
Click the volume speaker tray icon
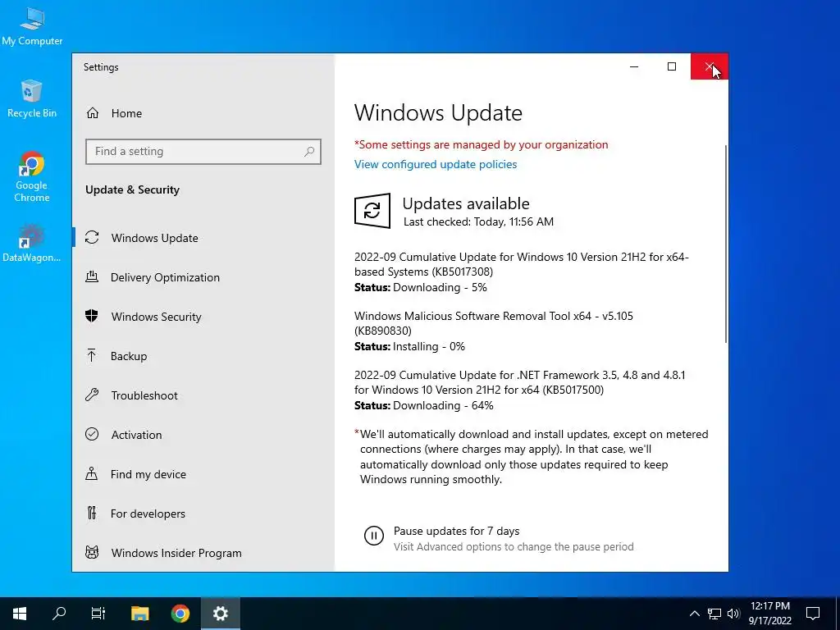733,614
